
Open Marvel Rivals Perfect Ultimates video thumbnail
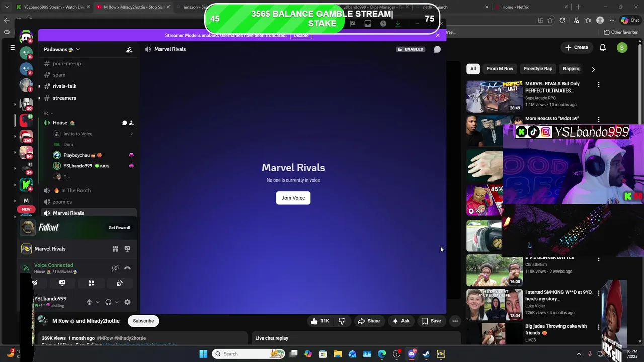point(495,97)
